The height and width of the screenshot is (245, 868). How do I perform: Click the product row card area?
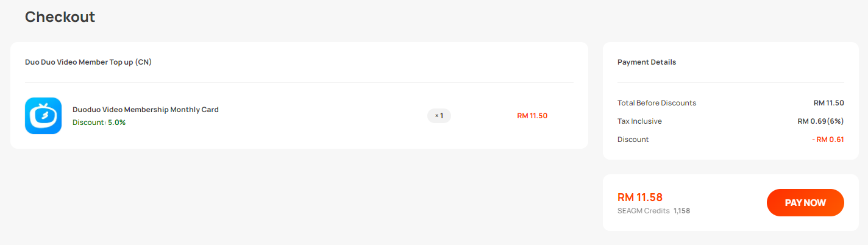(299, 116)
